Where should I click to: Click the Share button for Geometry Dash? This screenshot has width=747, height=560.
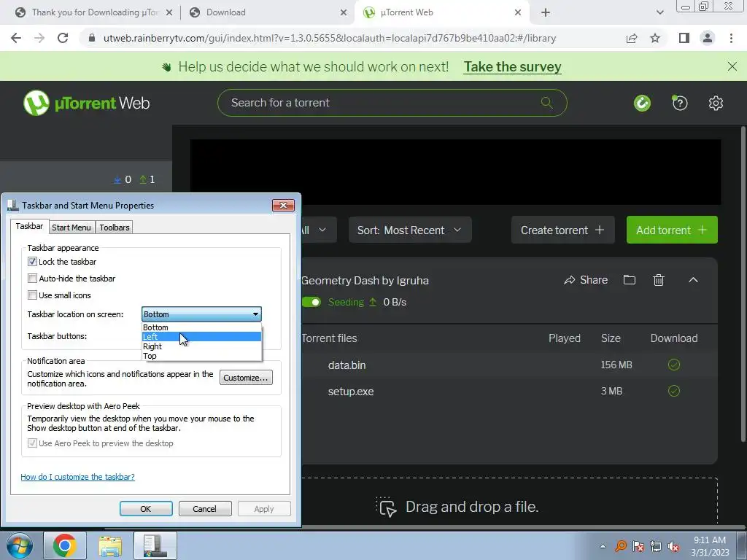tap(586, 280)
